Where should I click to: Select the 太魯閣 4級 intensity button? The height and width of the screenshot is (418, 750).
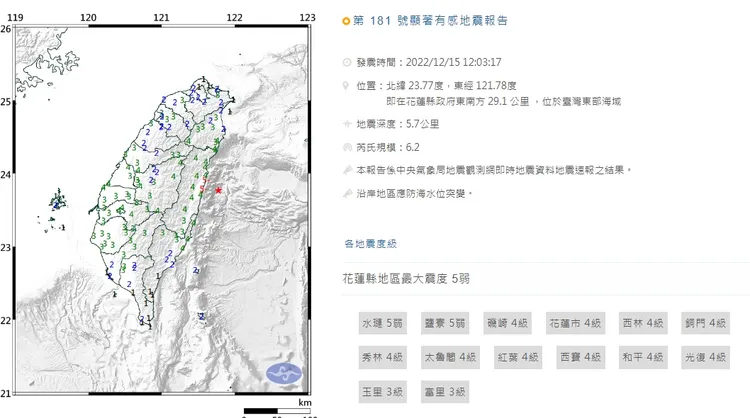pyautogui.click(x=450, y=357)
